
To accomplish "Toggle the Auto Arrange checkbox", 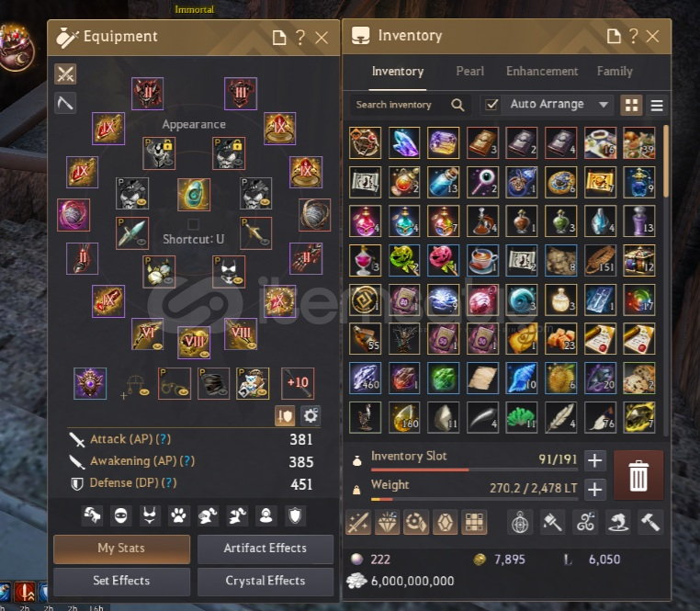I will 491,105.
